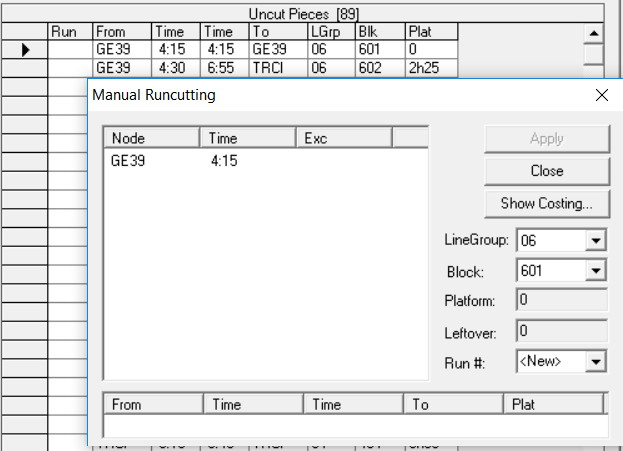Click the From header in lower dialog table
The height and width of the screenshot is (451, 623).
(x=153, y=405)
